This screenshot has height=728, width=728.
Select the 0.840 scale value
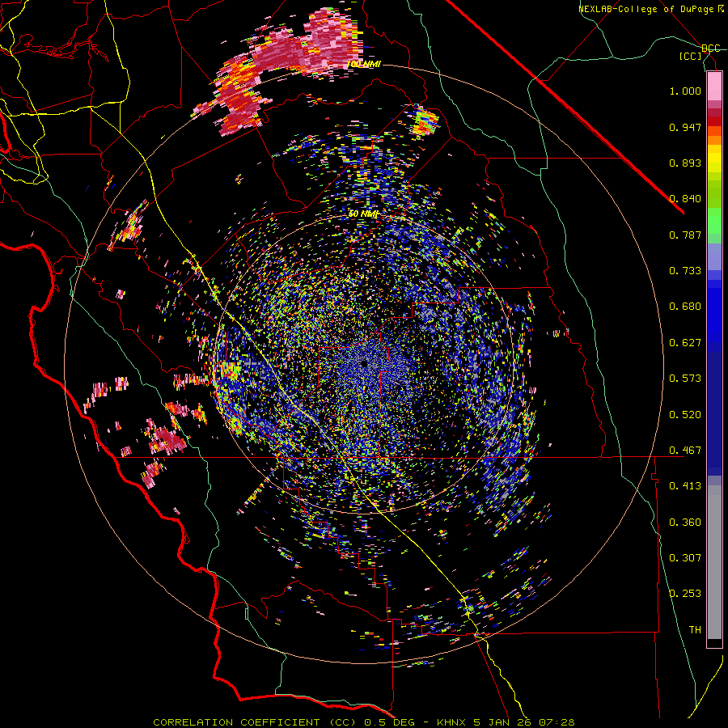click(x=685, y=199)
